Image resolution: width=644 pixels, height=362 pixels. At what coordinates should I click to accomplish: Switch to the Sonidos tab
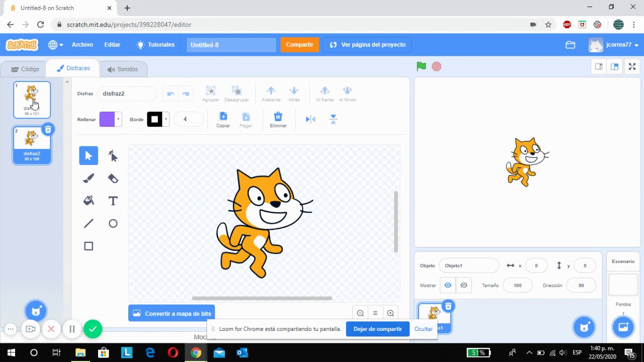pyautogui.click(x=122, y=69)
